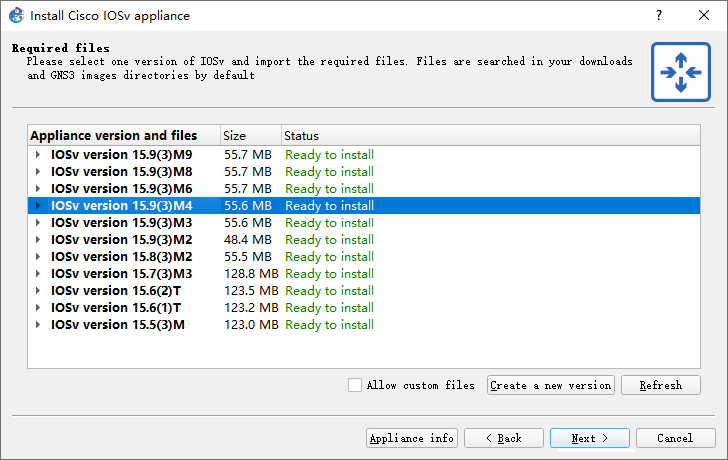Select IOSv version 15.9(3)M6 label
Screen dimensions: 728x460
(x=122, y=188)
